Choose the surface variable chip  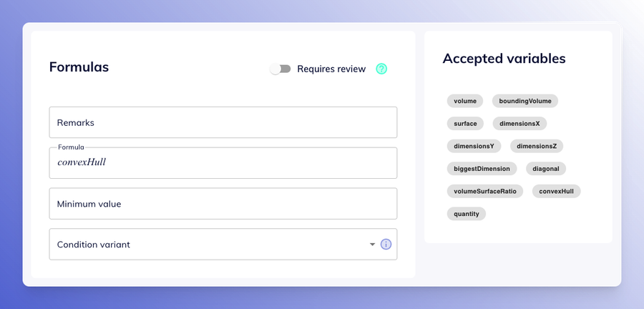(465, 124)
